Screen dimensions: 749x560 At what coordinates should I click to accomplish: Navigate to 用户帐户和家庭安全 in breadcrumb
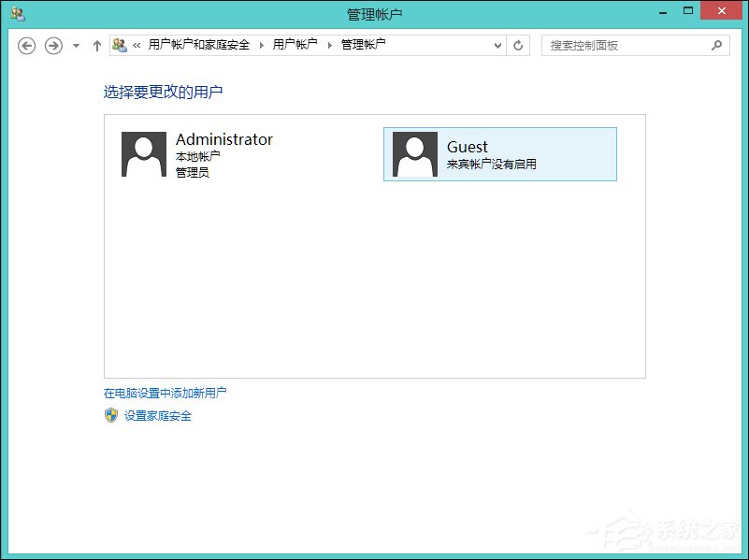[198, 44]
